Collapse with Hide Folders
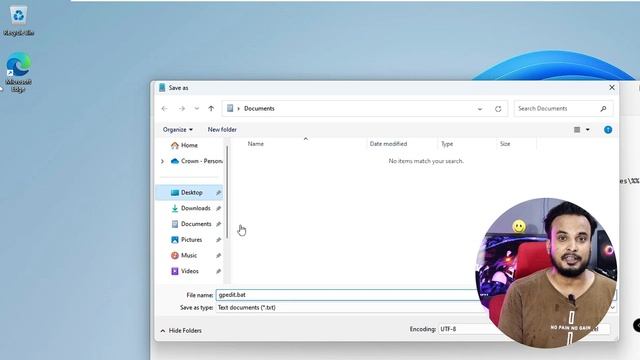 tap(181, 331)
